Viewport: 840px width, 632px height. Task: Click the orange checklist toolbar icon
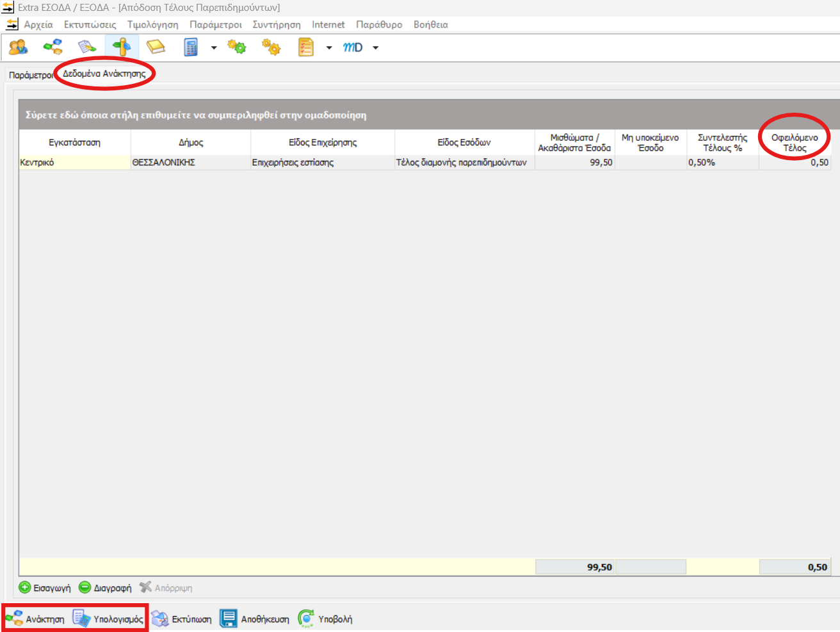[306, 47]
